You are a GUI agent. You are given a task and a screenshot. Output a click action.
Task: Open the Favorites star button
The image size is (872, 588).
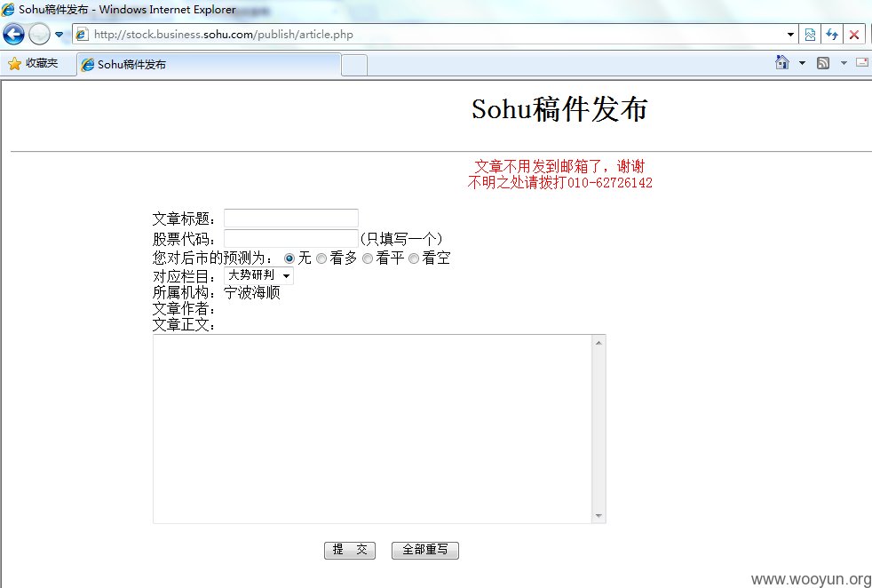coord(34,63)
